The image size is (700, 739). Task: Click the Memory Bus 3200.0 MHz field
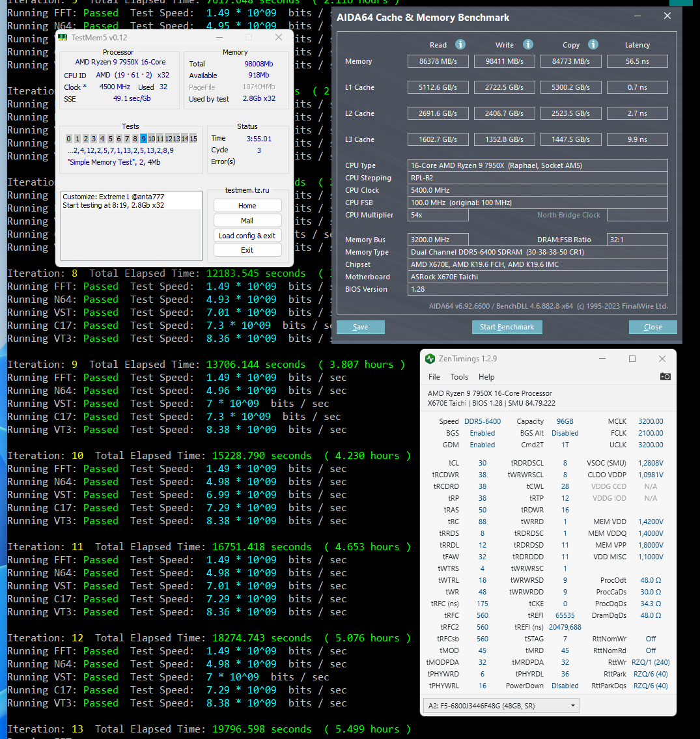(438, 240)
